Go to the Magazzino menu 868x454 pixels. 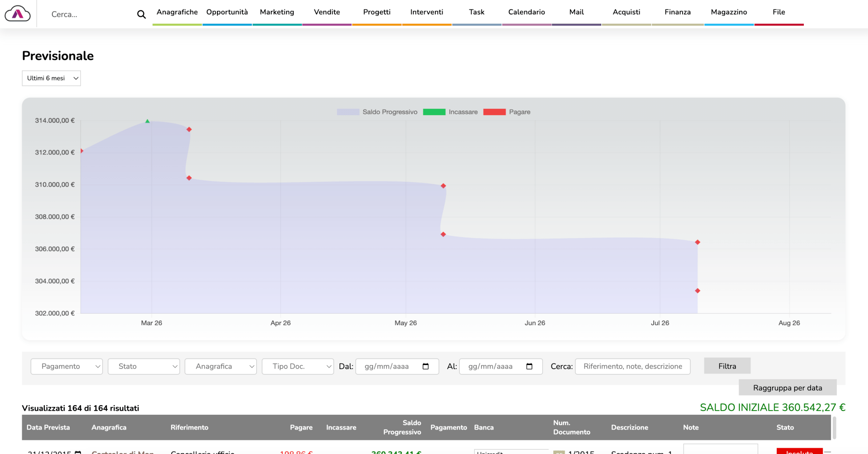(729, 12)
